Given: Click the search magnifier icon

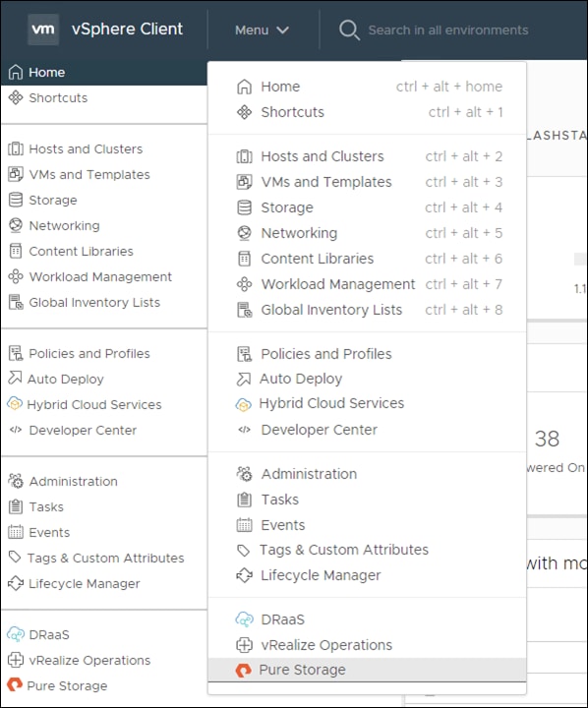Looking at the screenshot, I should [349, 29].
